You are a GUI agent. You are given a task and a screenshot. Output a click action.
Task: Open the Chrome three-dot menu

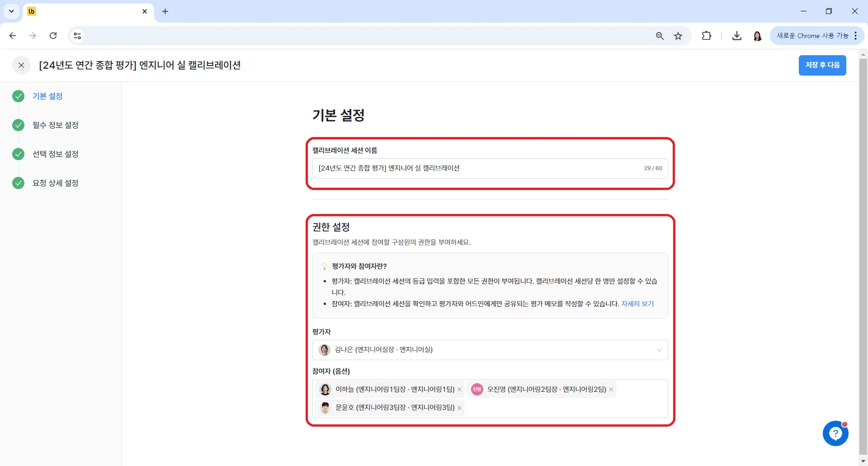point(856,36)
